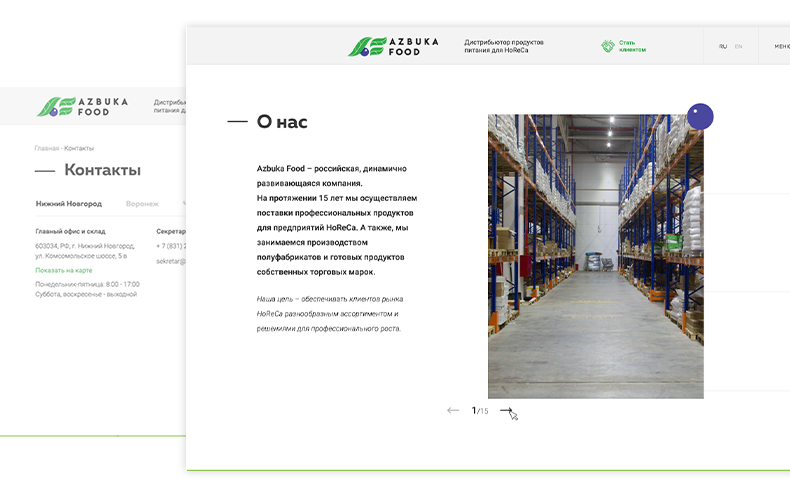Go to next slide with right arrow
The height and width of the screenshot is (488, 790).
pyautogui.click(x=506, y=410)
